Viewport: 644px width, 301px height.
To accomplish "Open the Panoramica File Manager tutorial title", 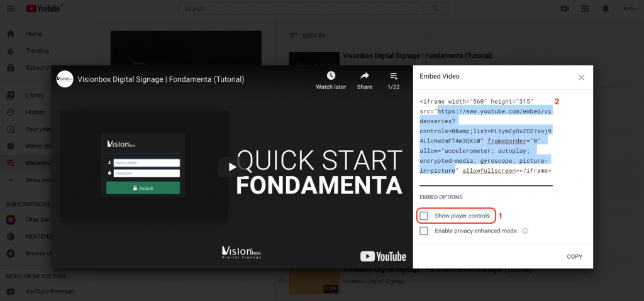I will click(438, 271).
